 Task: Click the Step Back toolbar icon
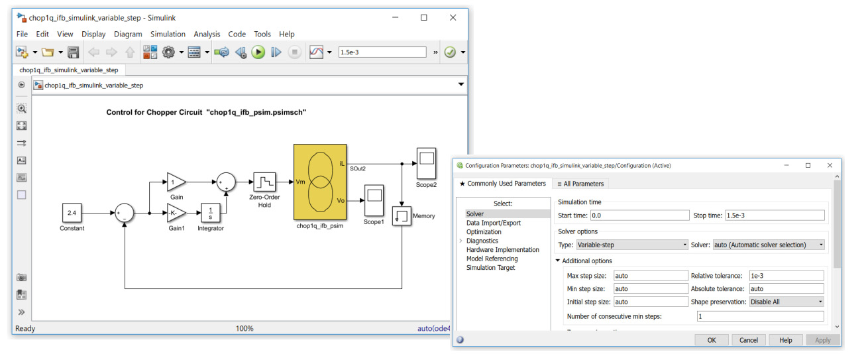(x=241, y=52)
